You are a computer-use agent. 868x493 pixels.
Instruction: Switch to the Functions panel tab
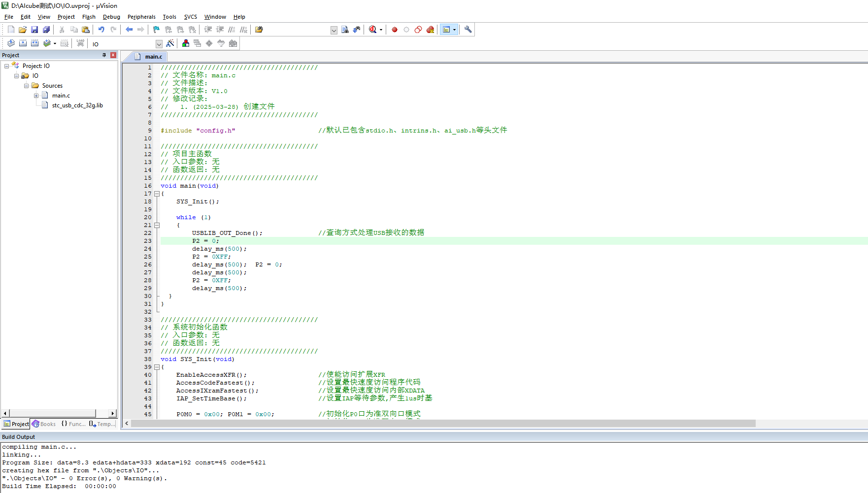click(73, 424)
